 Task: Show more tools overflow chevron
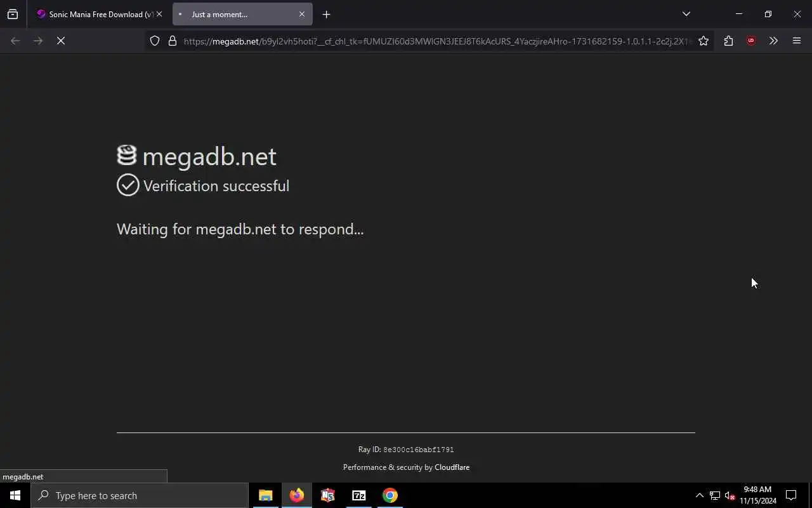click(773, 41)
